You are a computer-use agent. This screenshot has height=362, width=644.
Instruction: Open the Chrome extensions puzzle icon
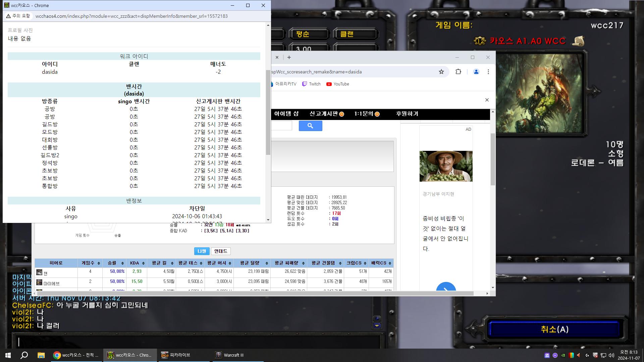click(458, 72)
